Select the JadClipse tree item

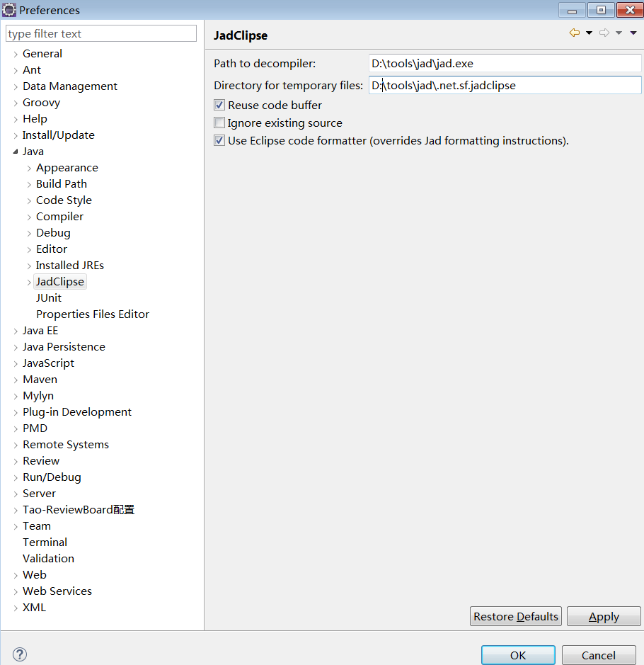[x=60, y=282]
